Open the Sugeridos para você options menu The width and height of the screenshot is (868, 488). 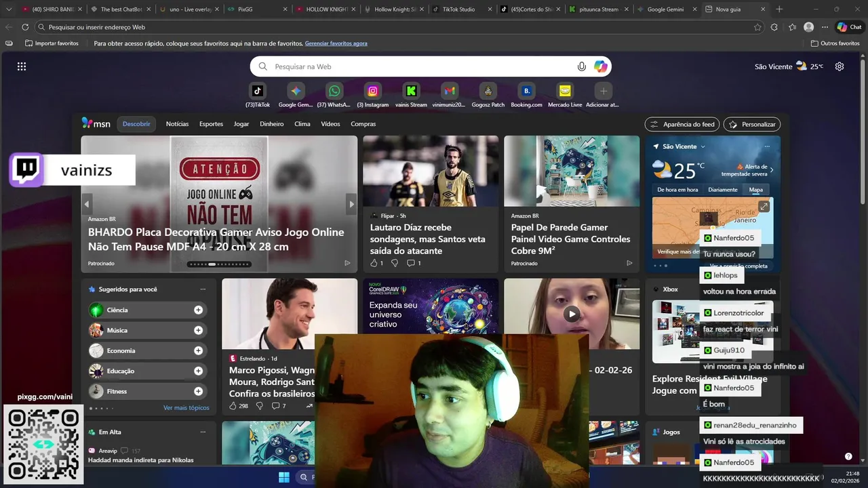tap(203, 289)
